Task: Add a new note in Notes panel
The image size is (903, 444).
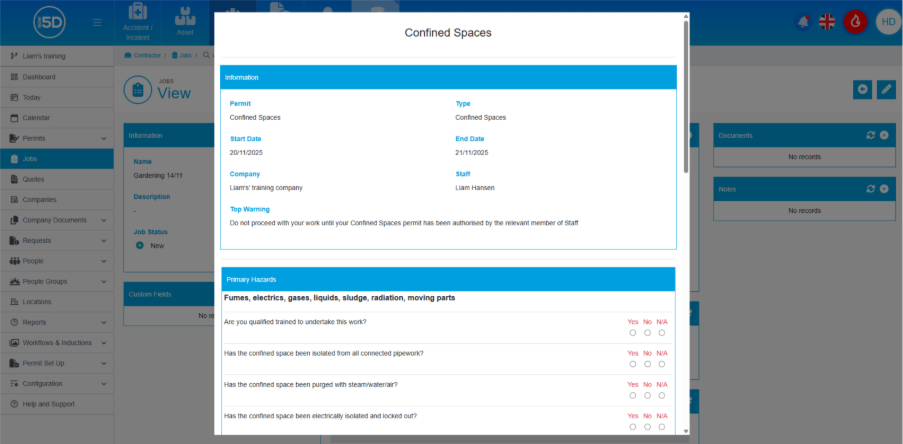Action: click(x=884, y=189)
